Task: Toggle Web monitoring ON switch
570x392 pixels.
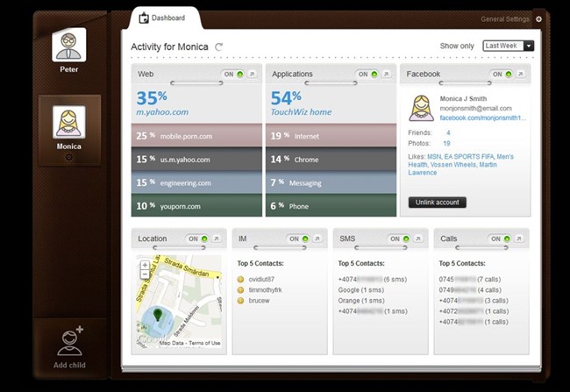Action: (x=233, y=75)
